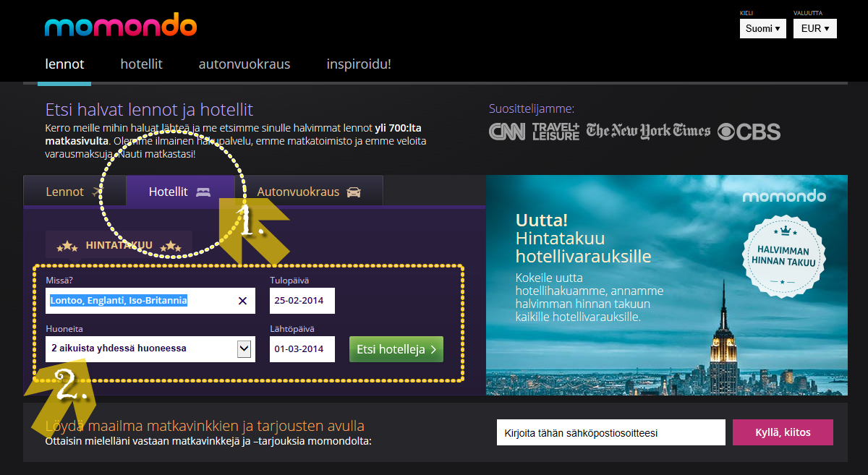
Task: Click the email address input field
Action: (611, 432)
